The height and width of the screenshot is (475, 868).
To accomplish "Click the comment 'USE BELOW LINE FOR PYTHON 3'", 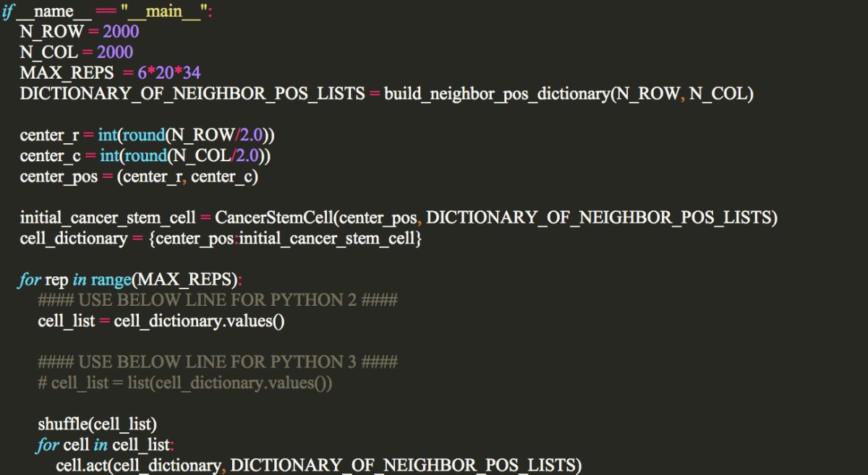I will (x=218, y=362).
